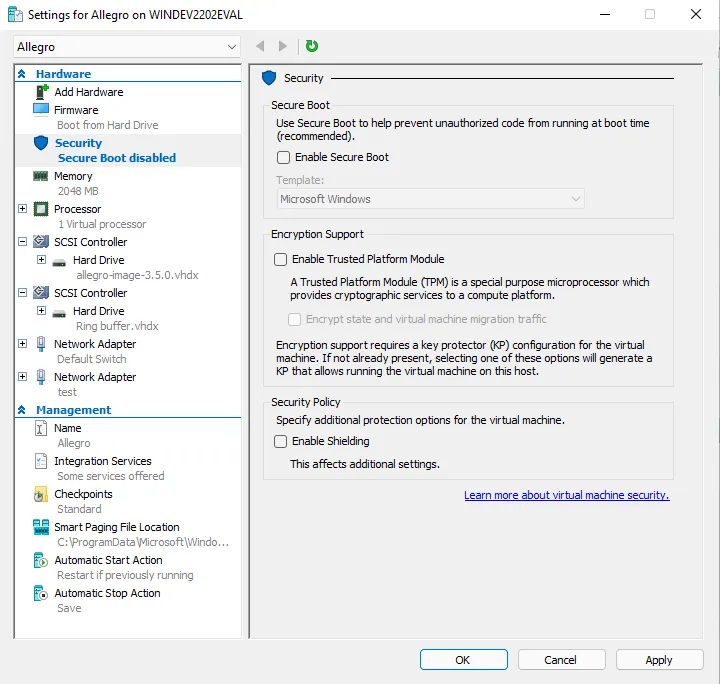Click the Apply button
The height and width of the screenshot is (684, 720).
(658, 660)
